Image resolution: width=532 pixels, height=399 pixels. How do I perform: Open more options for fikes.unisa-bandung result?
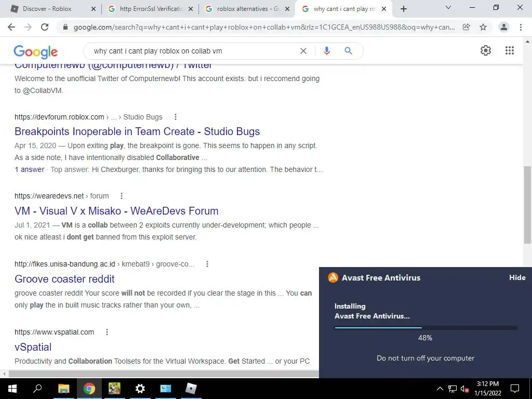point(207,264)
